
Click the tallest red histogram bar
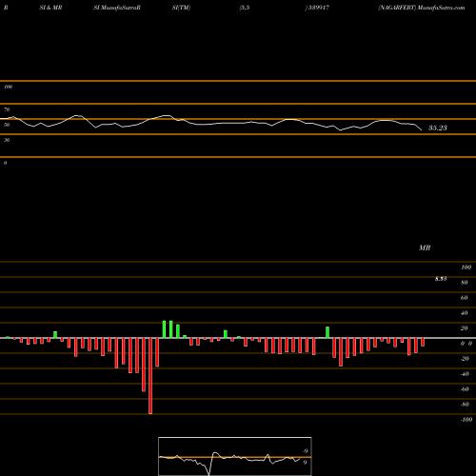pyautogui.click(x=150, y=376)
